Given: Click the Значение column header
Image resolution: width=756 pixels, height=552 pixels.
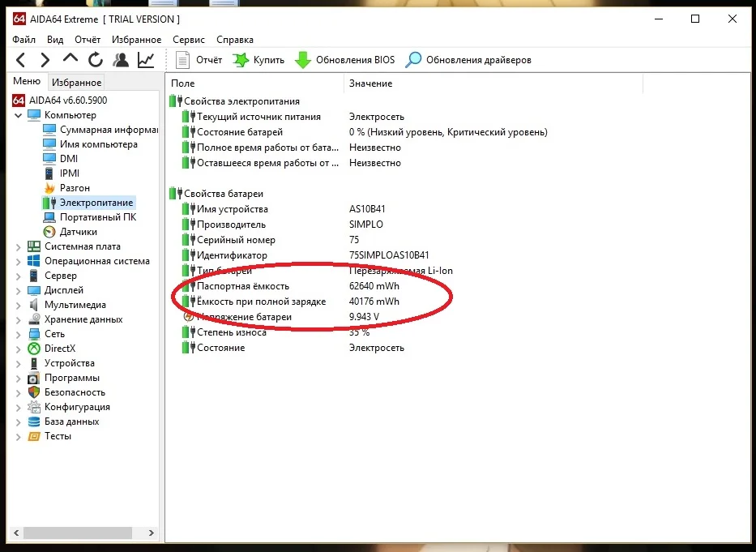Looking at the screenshot, I should coord(493,83).
